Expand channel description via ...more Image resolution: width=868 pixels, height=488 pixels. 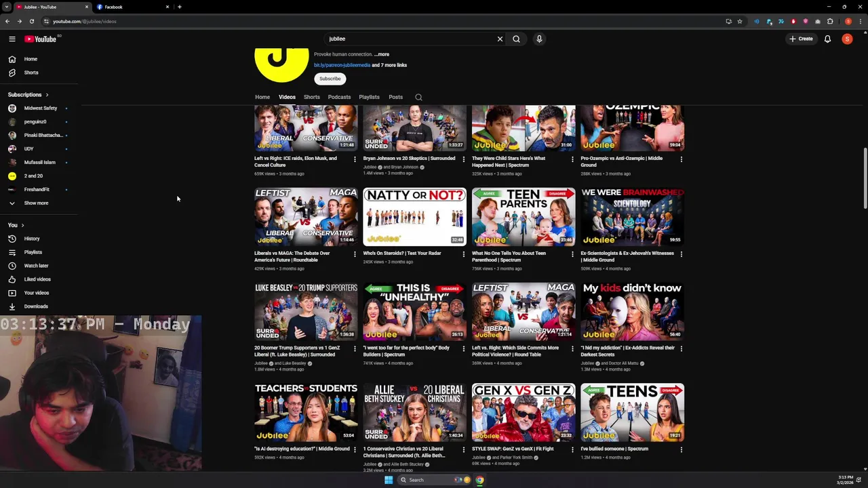[382, 54]
